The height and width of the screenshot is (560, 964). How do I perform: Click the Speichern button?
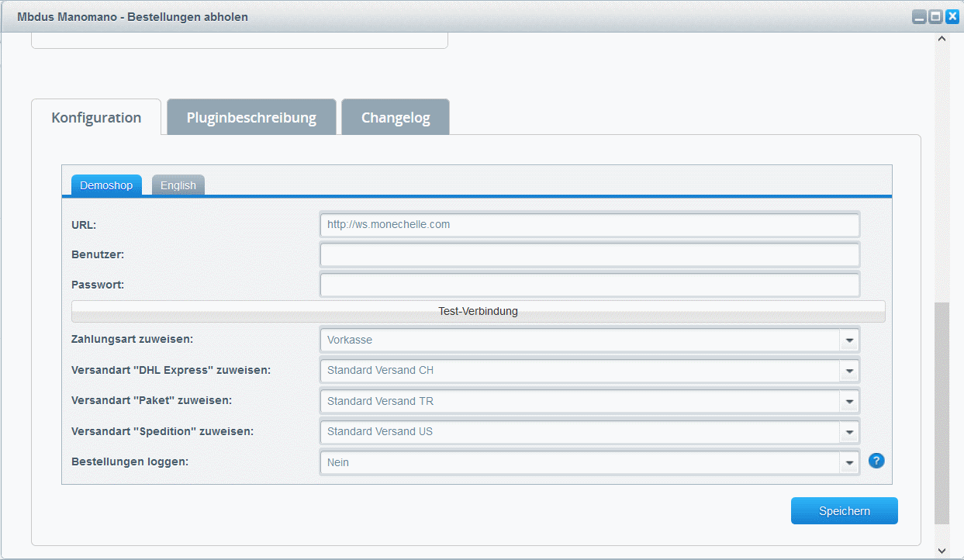(844, 511)
